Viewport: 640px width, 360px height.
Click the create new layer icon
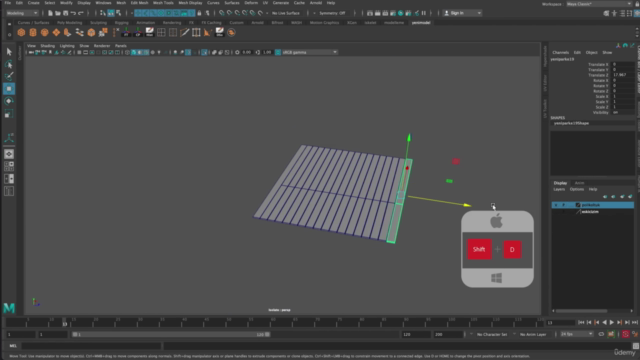[622, 197]
